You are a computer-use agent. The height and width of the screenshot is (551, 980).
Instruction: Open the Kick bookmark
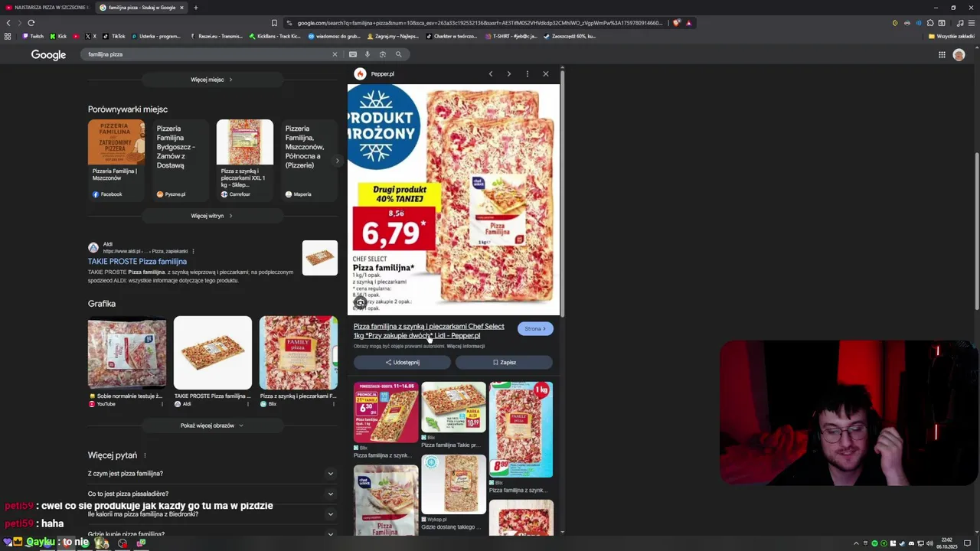pyautogui.click(x=58, y=36)
